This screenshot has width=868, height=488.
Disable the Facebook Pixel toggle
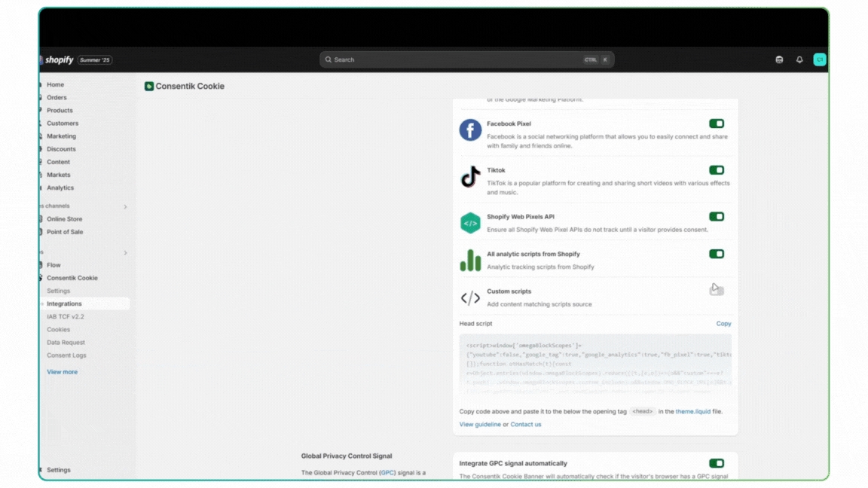716,124
